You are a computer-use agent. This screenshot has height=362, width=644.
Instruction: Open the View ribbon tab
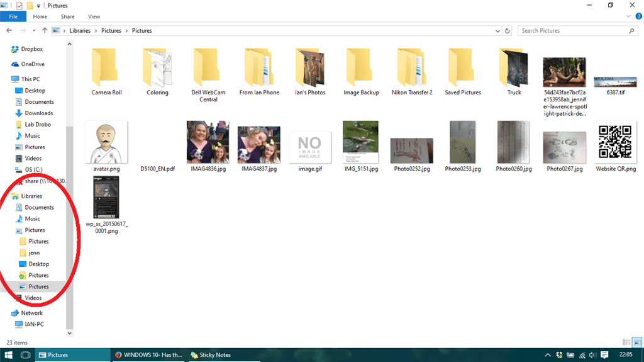[x=94, y=17]
